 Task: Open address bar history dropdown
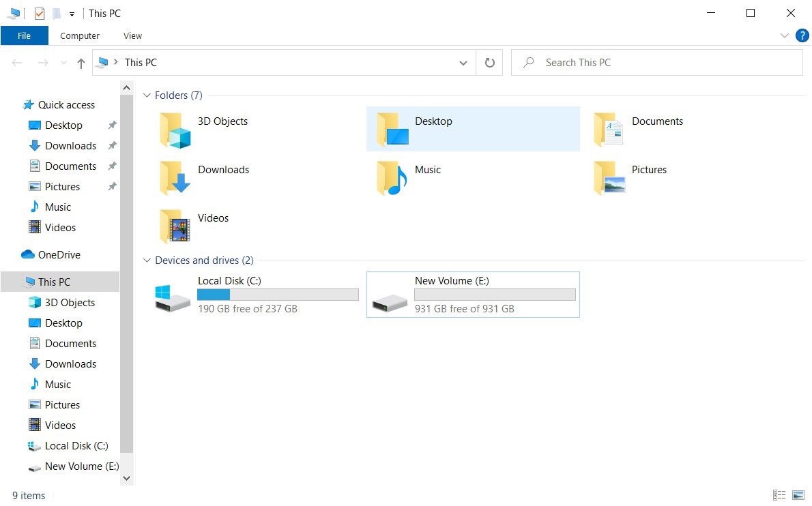tap(463, 63)
